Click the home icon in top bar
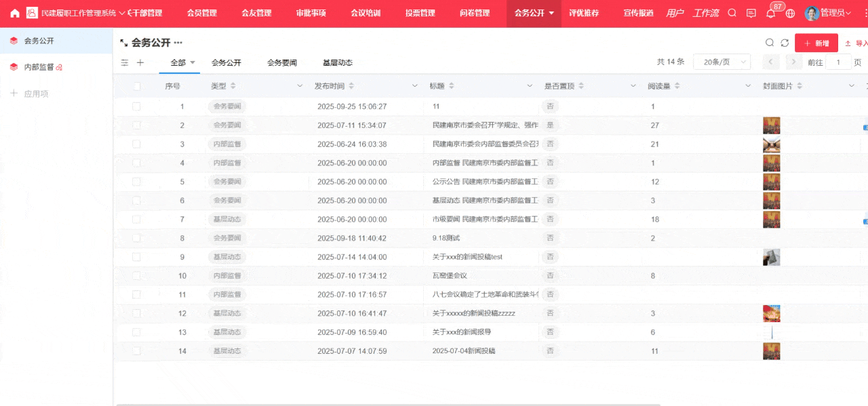 click(x=15, y=13)
